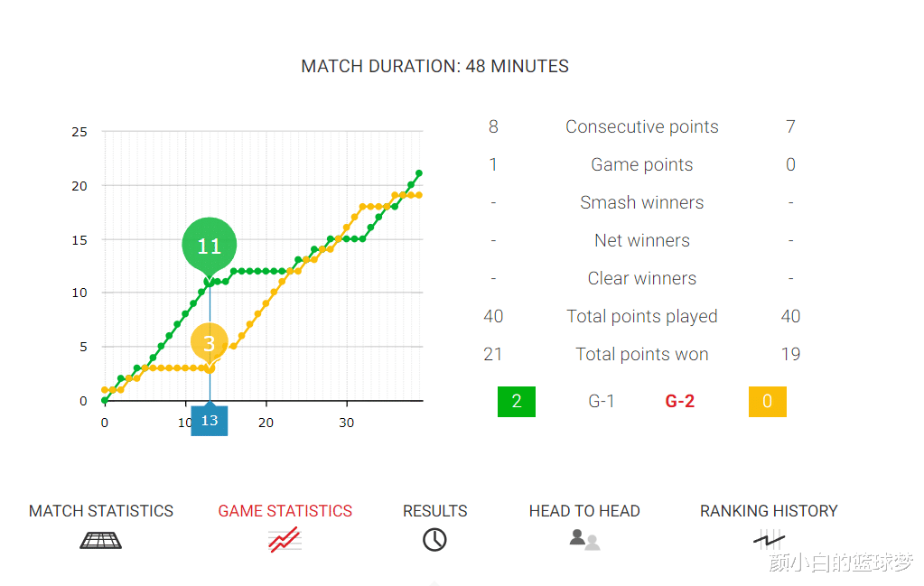Select the Game Statistics tab label
This screenshot has height=586, width=924.
285,511
